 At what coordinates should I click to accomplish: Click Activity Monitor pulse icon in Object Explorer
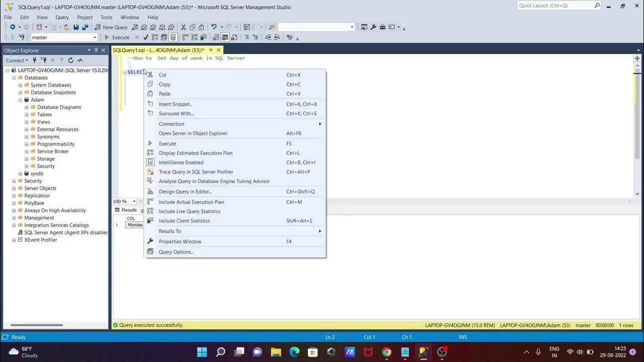(x=79, y=60)
